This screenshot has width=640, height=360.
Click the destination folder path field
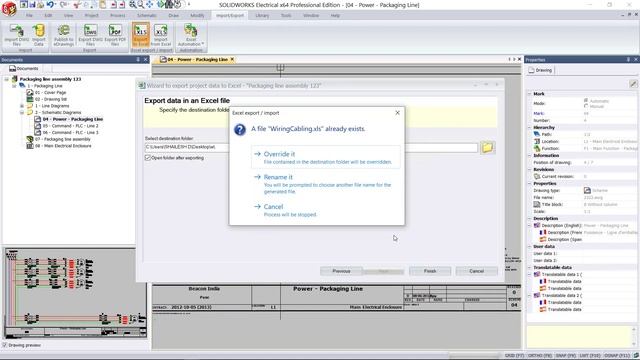pyautogui.click(x=311, y=147)
